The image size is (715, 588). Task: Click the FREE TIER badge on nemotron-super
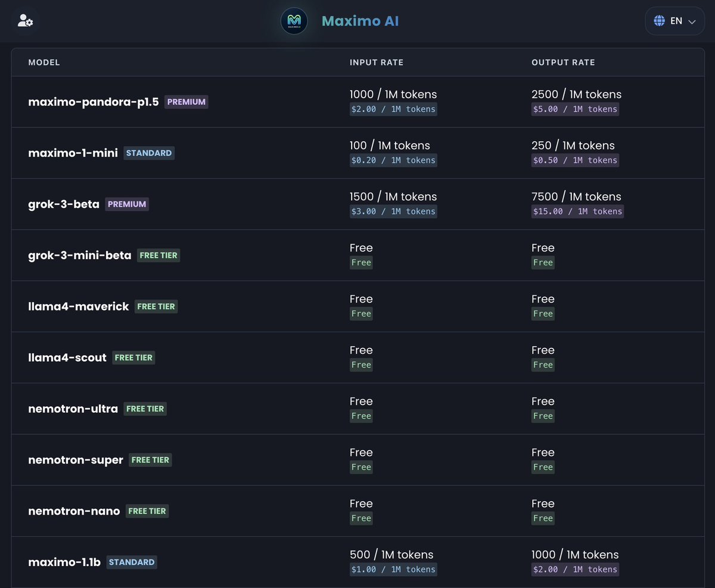(x=150, y=461)
